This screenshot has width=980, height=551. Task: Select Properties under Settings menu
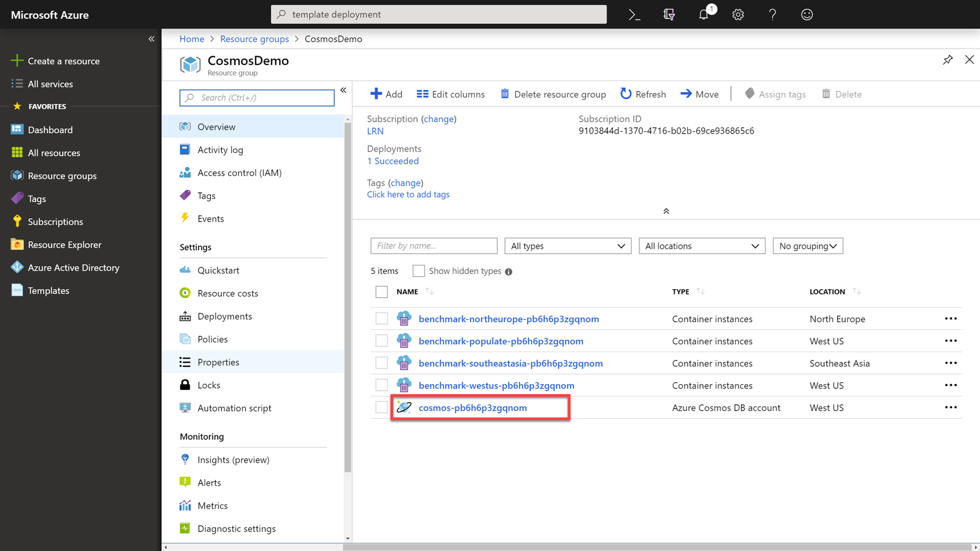(218, 362)
